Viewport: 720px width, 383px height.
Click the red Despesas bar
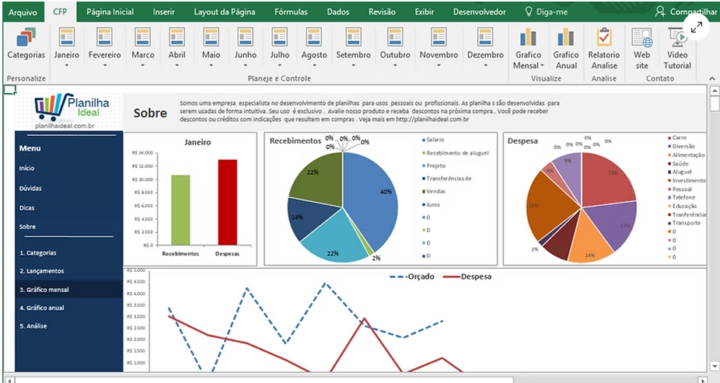click(228, 202)
